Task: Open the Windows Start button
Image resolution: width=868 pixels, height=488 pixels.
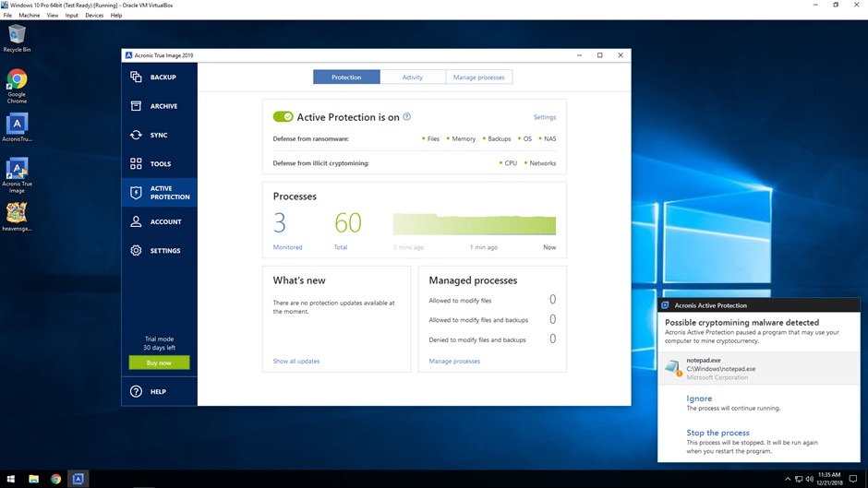Action: tap(10, 479)
